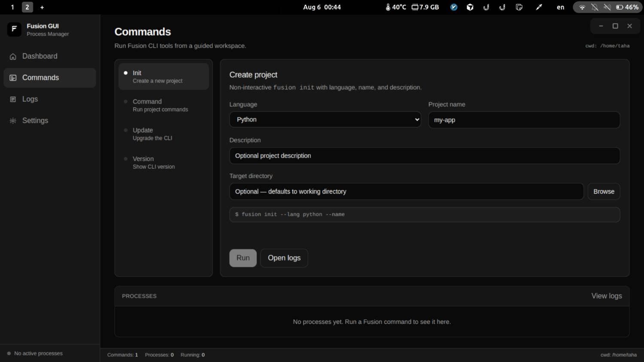This screenshot has height=362, width=644.
Task: Click the 'fusion init --lang python' command preview
Action: pos(425,214)
